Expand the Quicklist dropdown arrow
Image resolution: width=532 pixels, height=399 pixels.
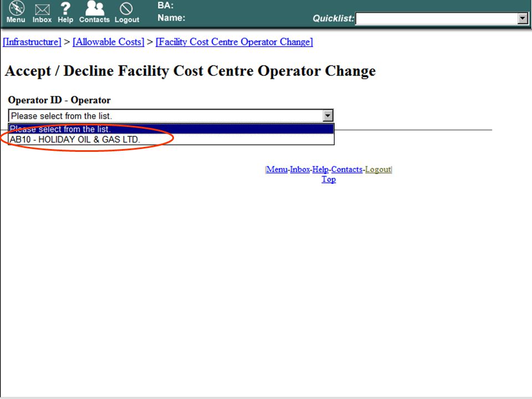click(523, 18)
